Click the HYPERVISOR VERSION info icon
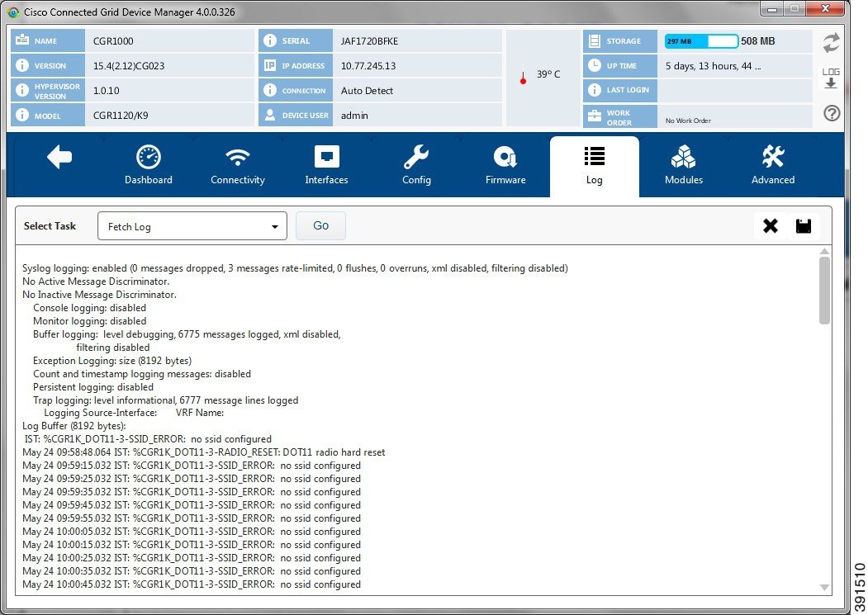The width and height of the screenshot is (868, 615). pos(22,90)
